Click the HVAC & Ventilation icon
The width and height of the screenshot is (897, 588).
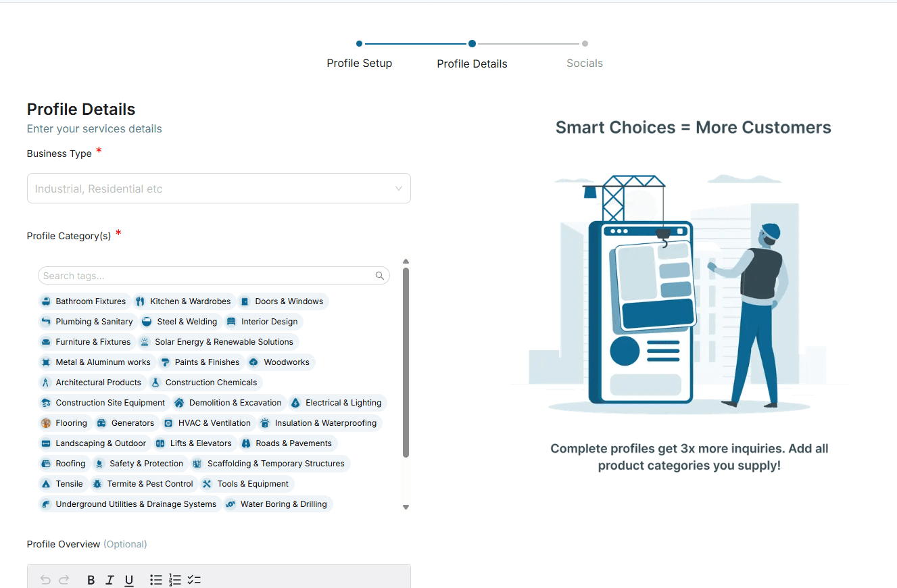[x=168, y=423]
